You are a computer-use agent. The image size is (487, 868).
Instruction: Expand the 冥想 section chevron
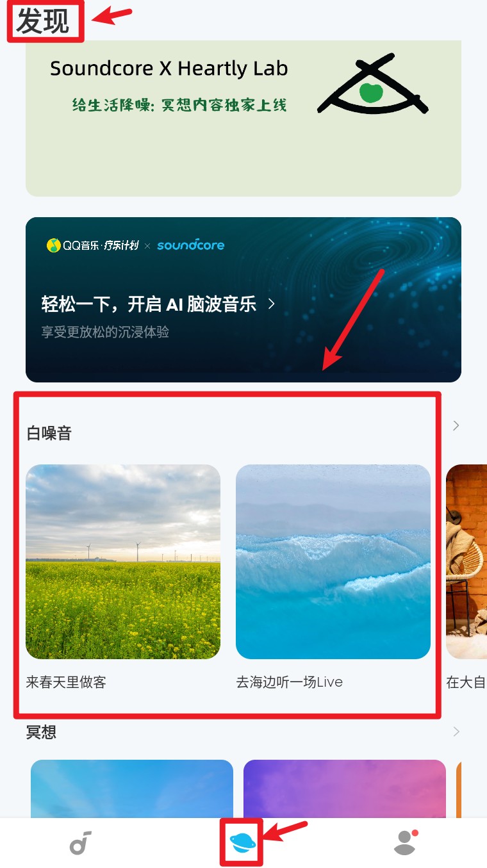[456, 732]
